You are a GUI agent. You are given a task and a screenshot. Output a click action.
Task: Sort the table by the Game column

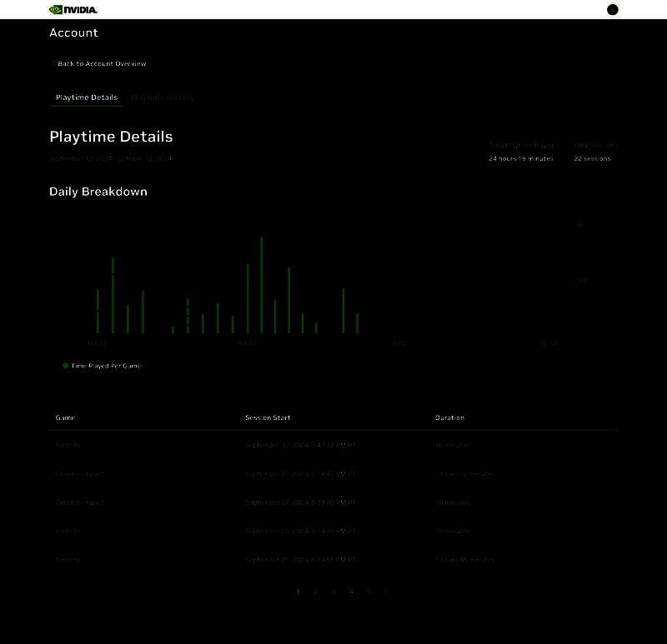pos(64,417)
